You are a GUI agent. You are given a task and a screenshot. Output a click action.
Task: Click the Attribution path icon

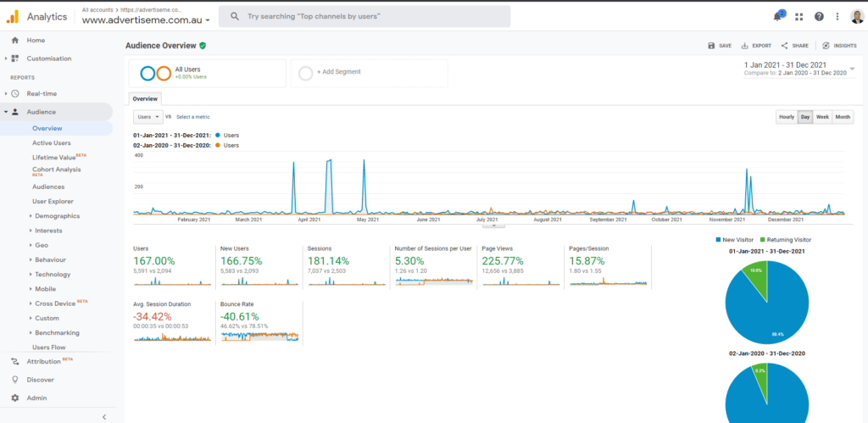(x=15, y=362)
